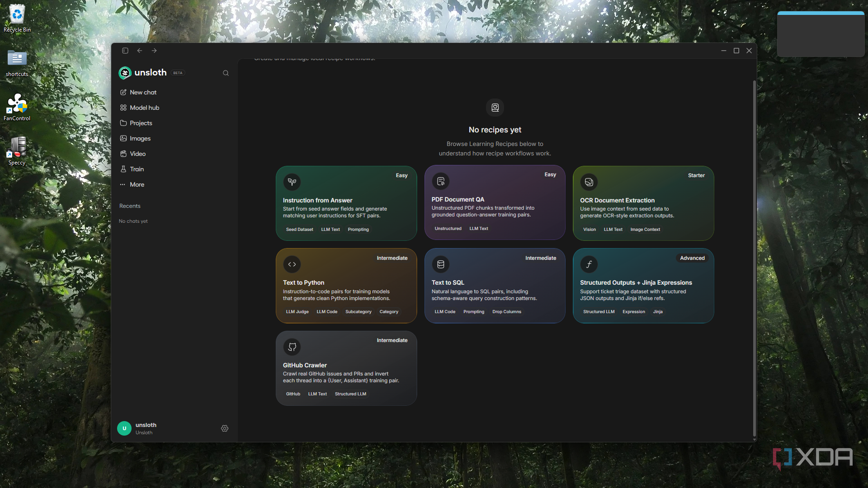Go to Projects in sidebar
Screen dimensions: 868x488
pyautogui.click(x=136, y=123)
